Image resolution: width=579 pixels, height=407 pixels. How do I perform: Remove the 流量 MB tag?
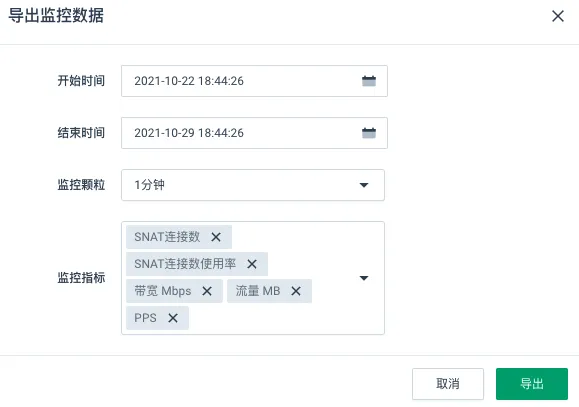[x=296, y=291]
